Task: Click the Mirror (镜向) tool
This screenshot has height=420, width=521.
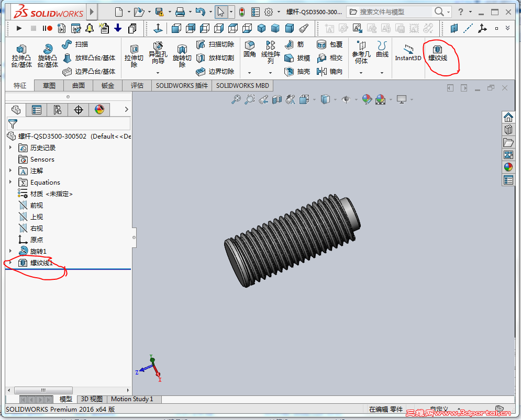Action: (x=329, y=71)
